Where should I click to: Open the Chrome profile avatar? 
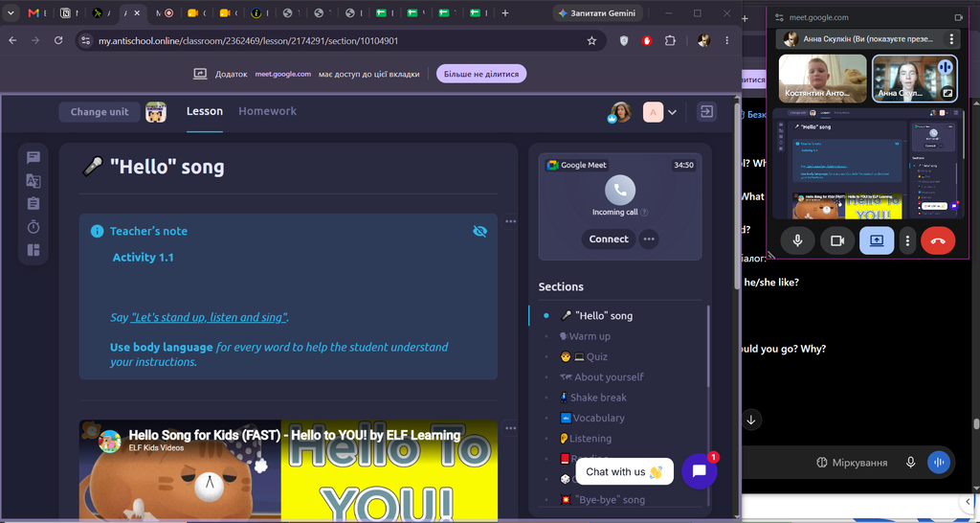pos(703,40)
